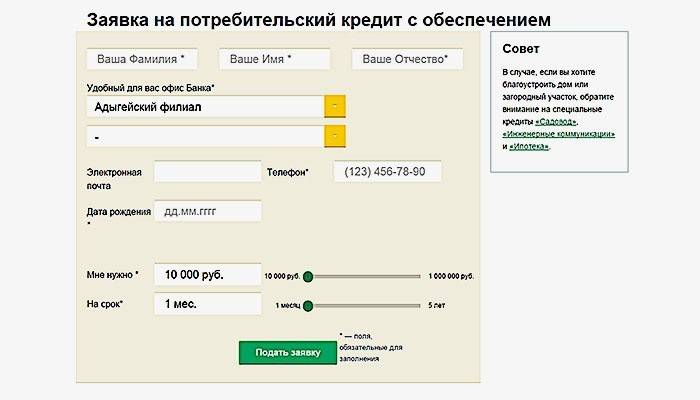
Task: Click the loan amount slider handle
Action: coord(308,276)
